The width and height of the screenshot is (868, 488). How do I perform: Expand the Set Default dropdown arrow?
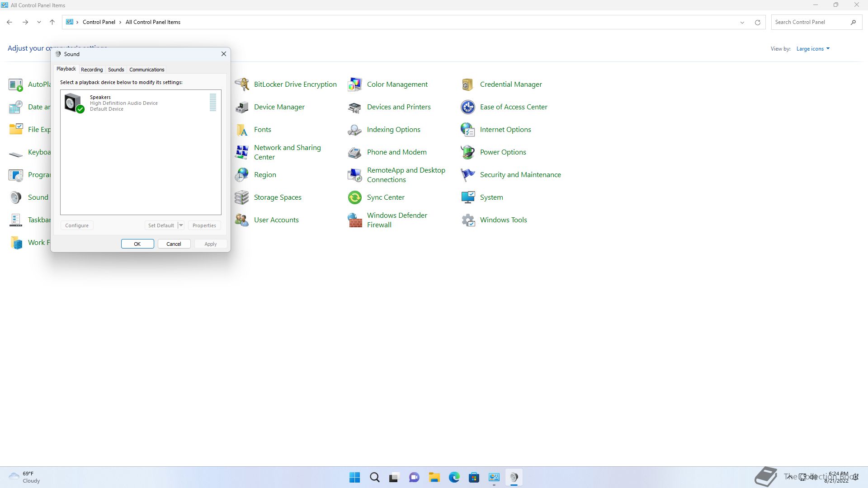coord(181,225)
